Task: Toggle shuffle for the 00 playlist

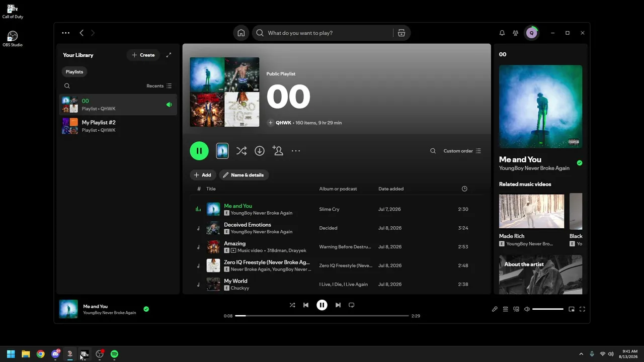Action: 242,151
